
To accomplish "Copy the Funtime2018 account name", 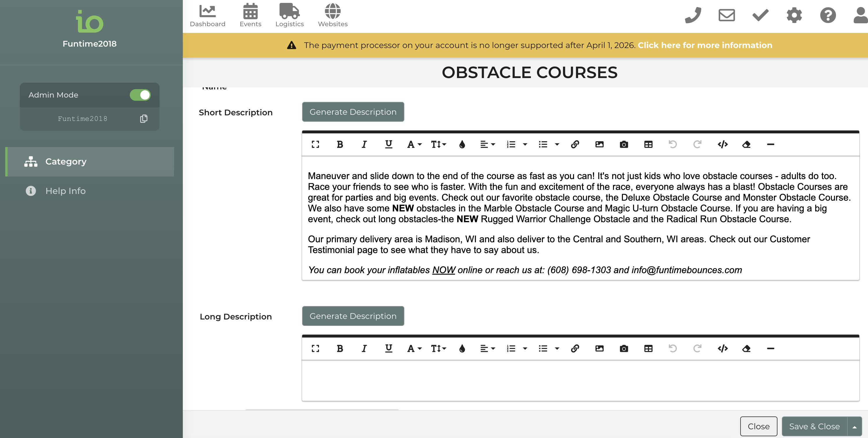I will pos(144,119).
